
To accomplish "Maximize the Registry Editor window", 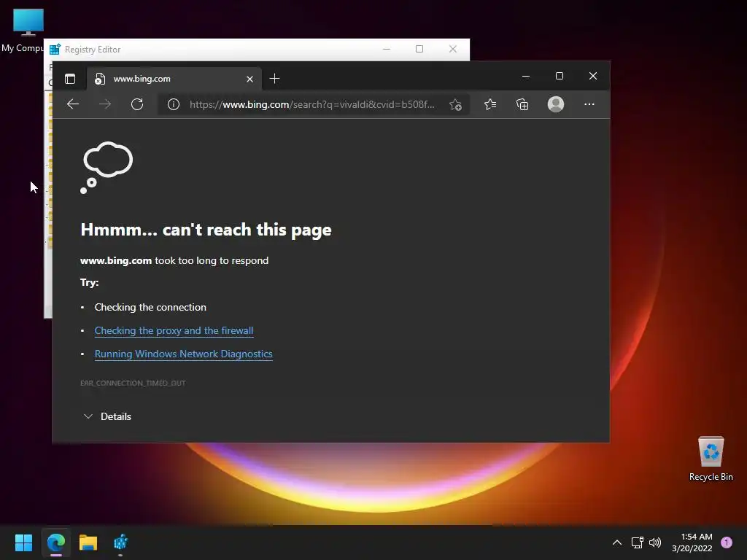I will click(x=419, y=49).
